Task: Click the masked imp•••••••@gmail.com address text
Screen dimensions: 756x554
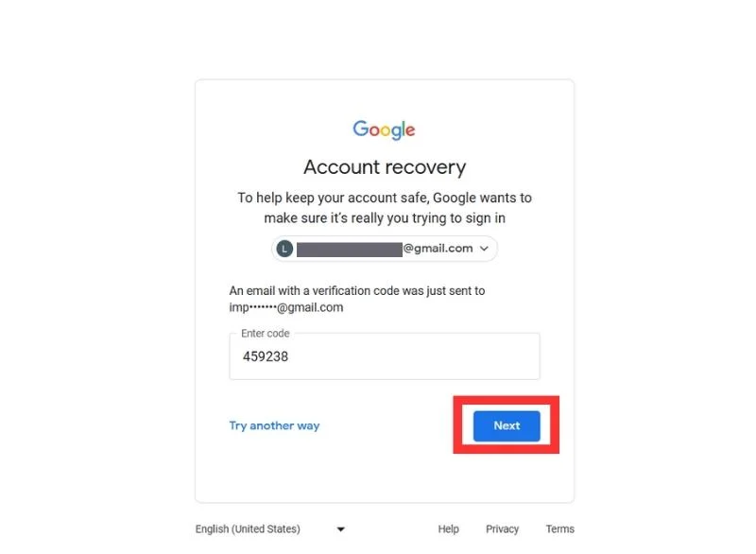Action: tap(286, 307)
